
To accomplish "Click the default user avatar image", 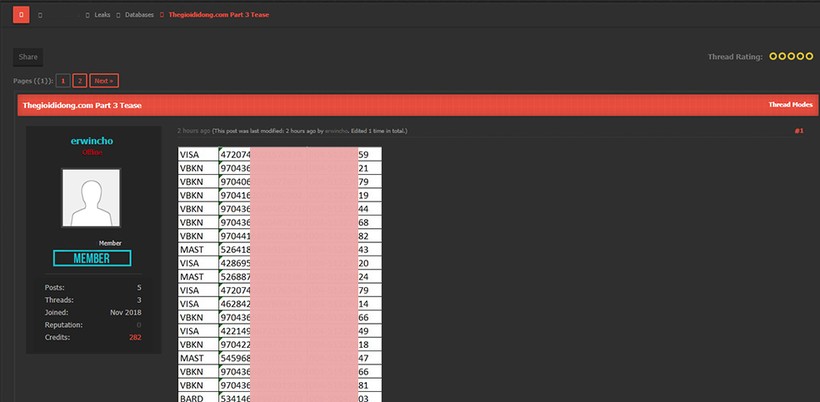I will click(x=91, y=198).
